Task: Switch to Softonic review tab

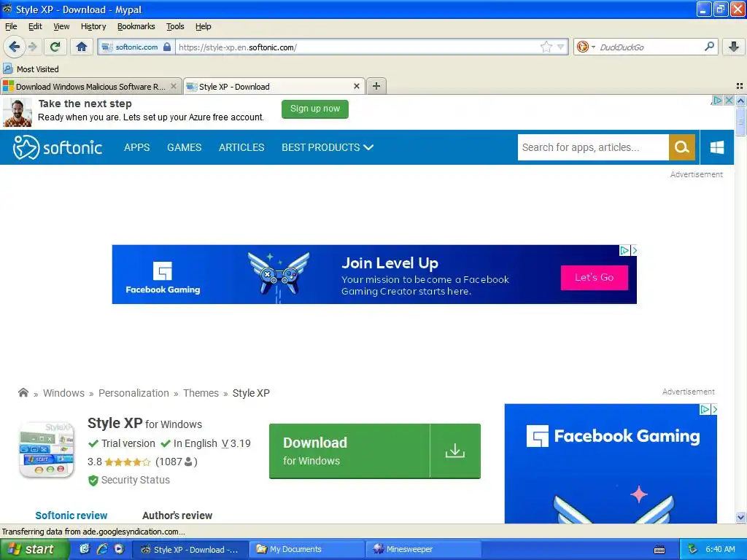Action: 71,516
